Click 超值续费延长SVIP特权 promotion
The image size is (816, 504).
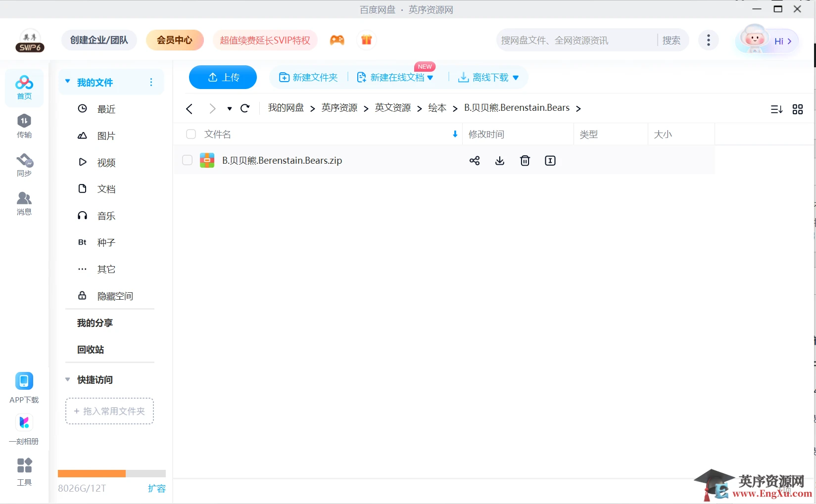click(265, 40)
